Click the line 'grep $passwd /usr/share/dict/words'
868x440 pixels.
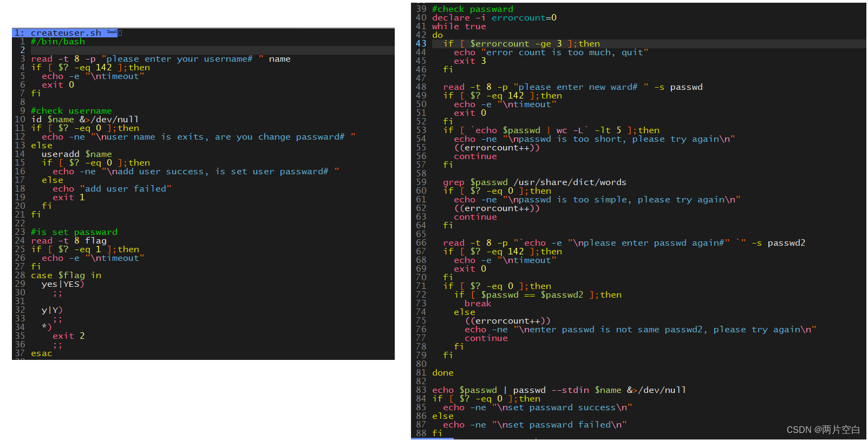(x=535, y=182)
